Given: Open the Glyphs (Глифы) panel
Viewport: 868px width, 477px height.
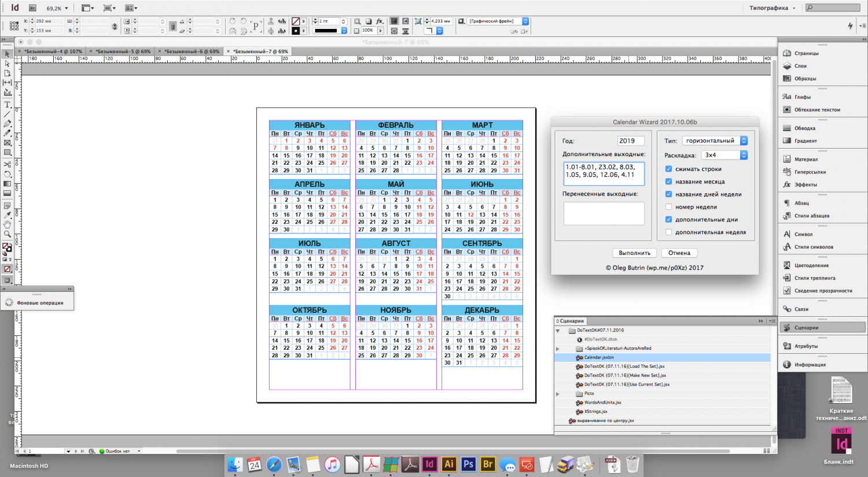Looking at the screenshot, I should click(803, 97).
